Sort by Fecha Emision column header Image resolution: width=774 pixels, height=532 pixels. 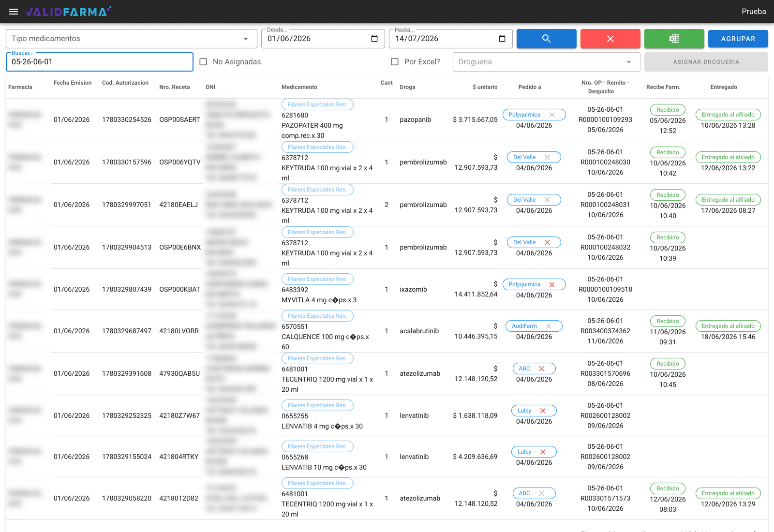[x=73, y=83]
